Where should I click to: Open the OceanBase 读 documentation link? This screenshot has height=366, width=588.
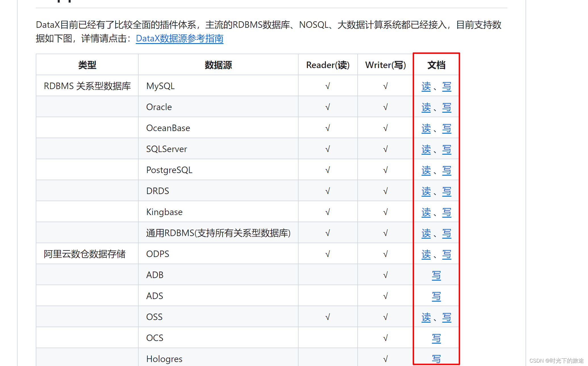(426, 128)
